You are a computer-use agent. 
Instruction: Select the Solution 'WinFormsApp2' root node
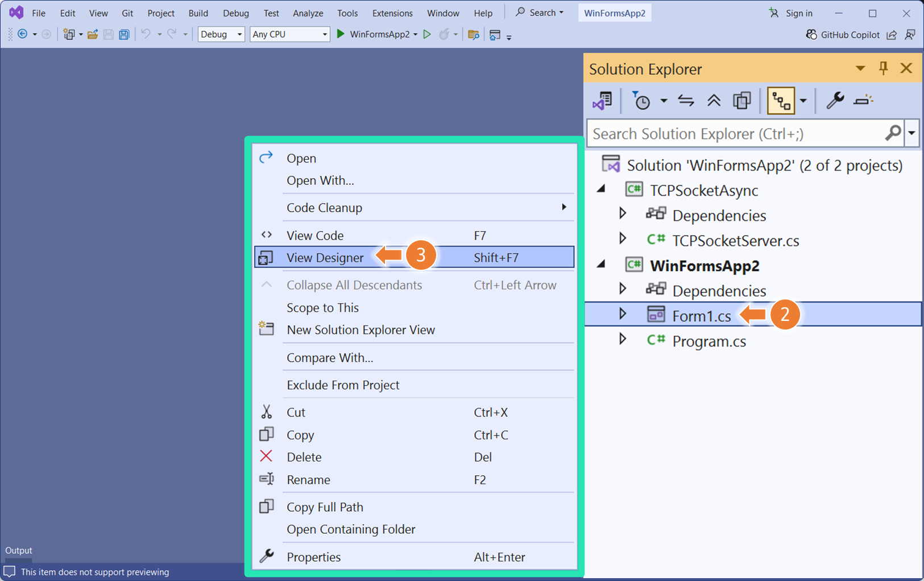(x=764, y=165)
